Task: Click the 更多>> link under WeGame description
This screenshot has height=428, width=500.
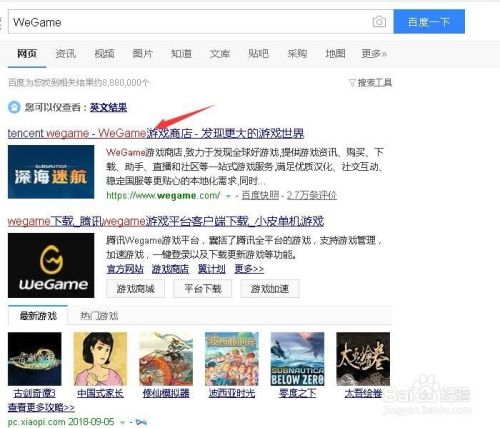Action: 249,269
